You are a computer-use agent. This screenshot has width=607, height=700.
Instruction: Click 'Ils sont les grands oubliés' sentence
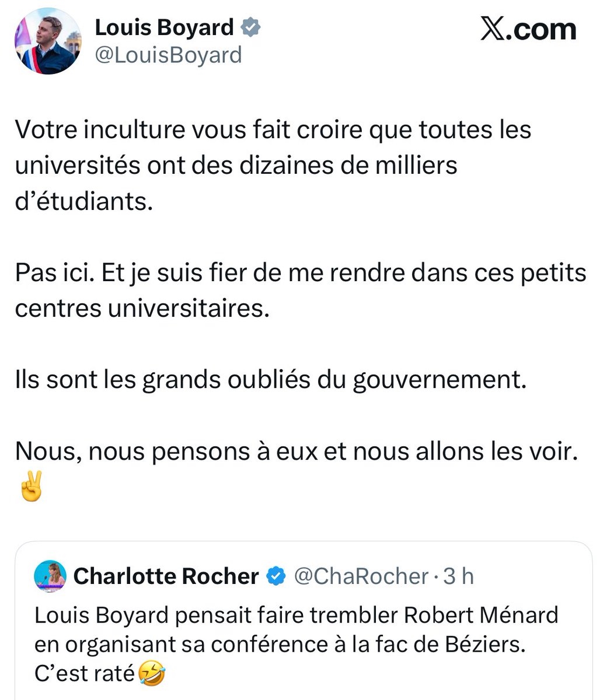click(270, 380)
